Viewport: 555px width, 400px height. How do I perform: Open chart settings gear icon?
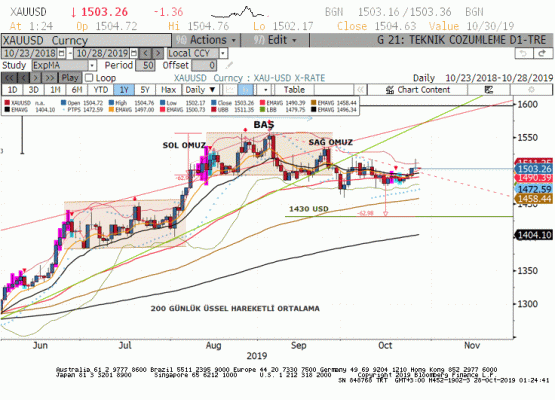click(531, 90)
